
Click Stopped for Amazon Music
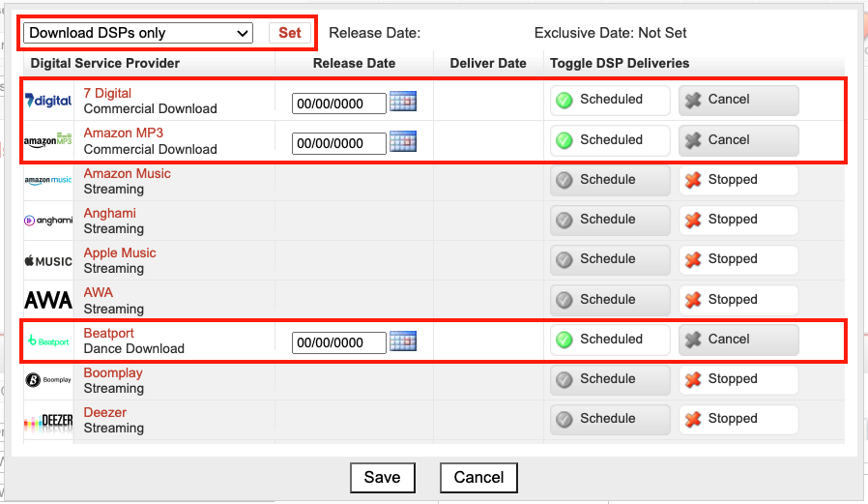pyautogui.click(x=738, y=180)
